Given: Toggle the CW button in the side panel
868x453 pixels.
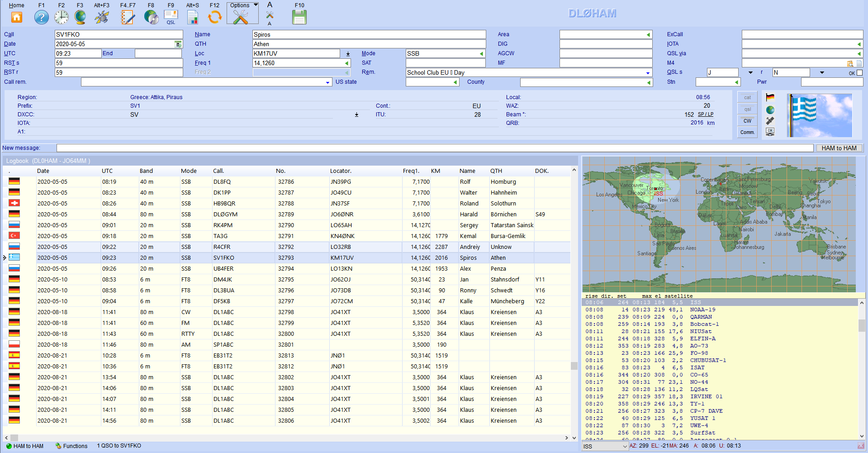Looking at the screenshot, I should coord(747,121).
